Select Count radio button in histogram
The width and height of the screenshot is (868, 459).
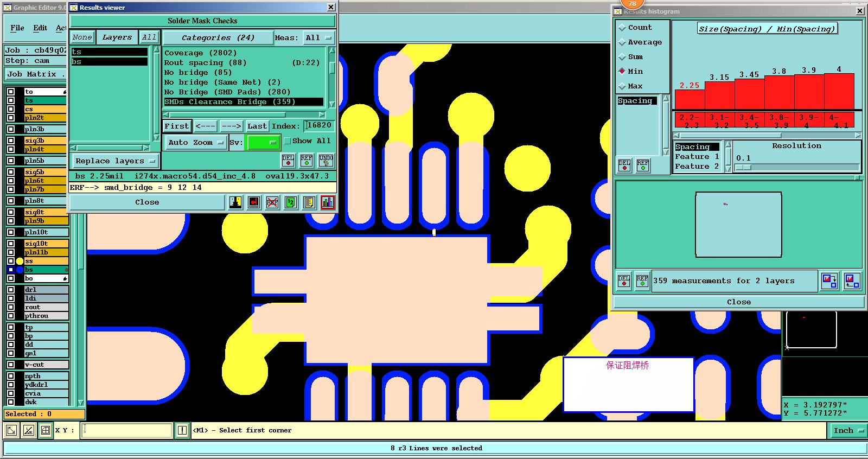(622, 28)
